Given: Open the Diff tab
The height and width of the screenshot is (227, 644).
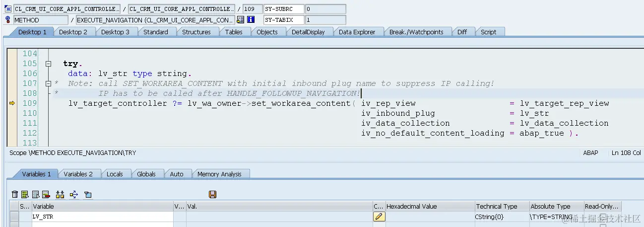Looking at the screenshot, I should point(462,32).
